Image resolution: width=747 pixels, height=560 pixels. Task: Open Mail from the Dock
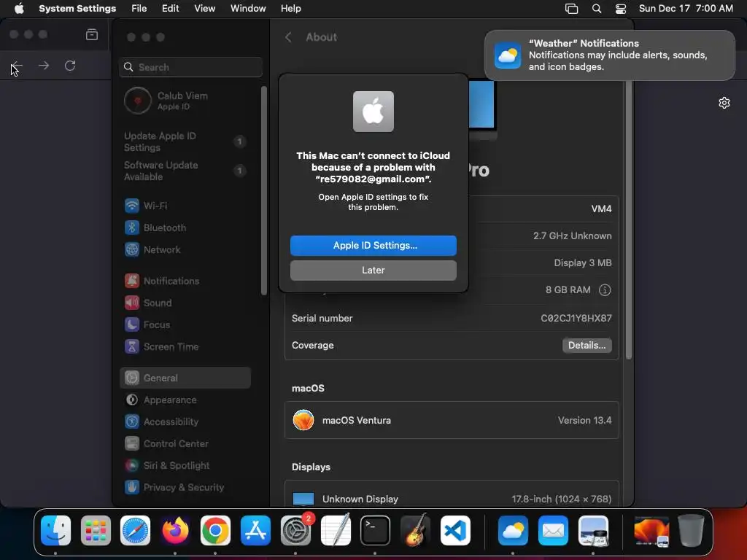(553, 530)
